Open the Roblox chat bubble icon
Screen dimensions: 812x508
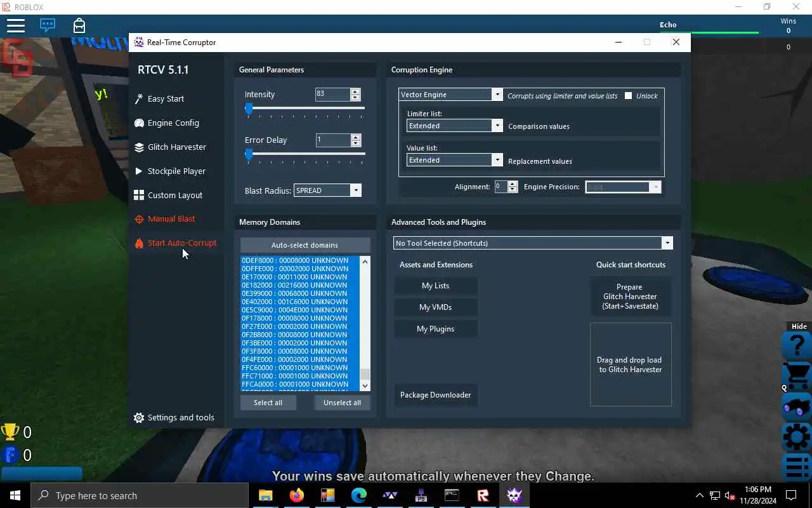pos(48,25)
